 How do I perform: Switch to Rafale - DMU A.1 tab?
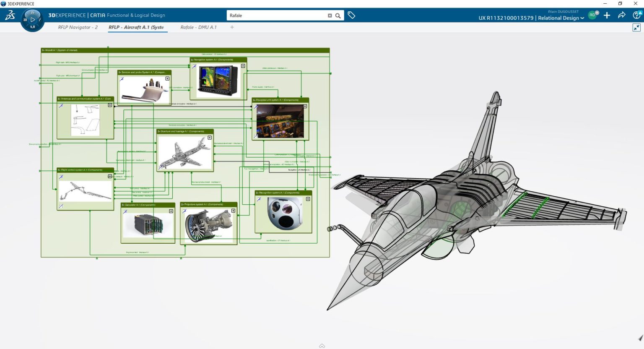click(198, 27)
